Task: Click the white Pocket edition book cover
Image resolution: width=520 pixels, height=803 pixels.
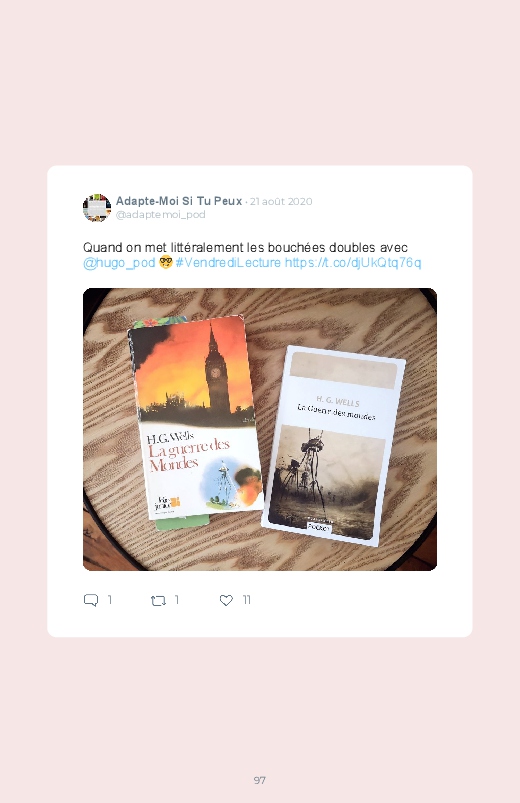Action: (x=333, y=446)
